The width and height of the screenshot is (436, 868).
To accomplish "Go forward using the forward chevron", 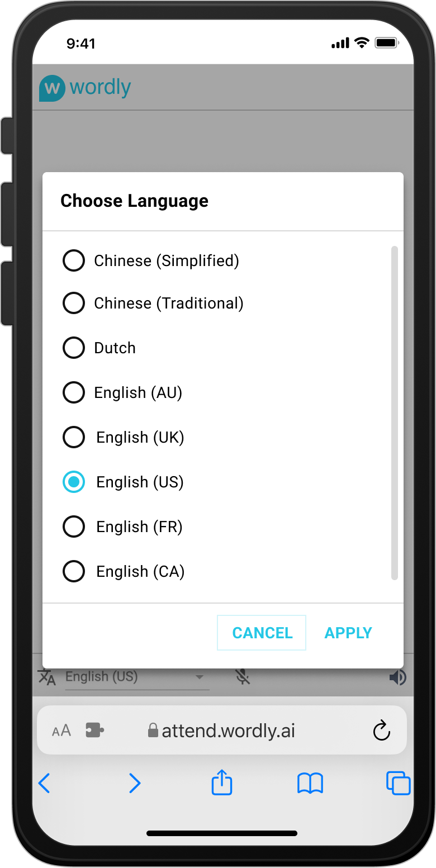I will [134, 783].
